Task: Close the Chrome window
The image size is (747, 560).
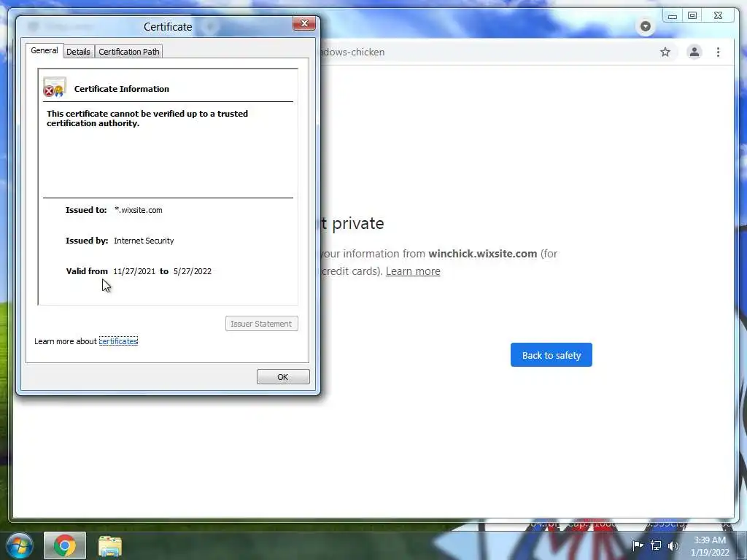Action: tap(718, 16)
